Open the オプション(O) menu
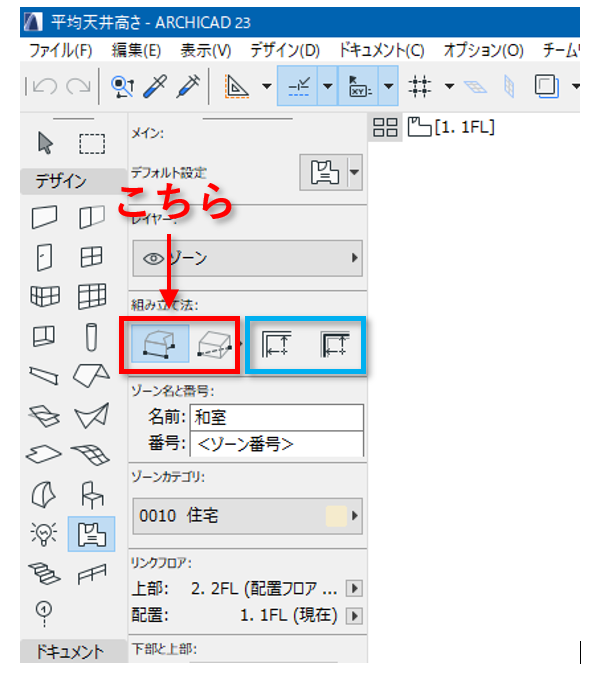 (483, 51)
